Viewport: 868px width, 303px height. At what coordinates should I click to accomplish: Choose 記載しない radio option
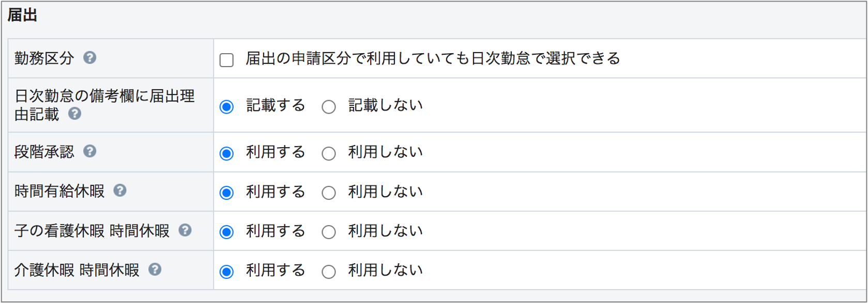click(329, 107)
